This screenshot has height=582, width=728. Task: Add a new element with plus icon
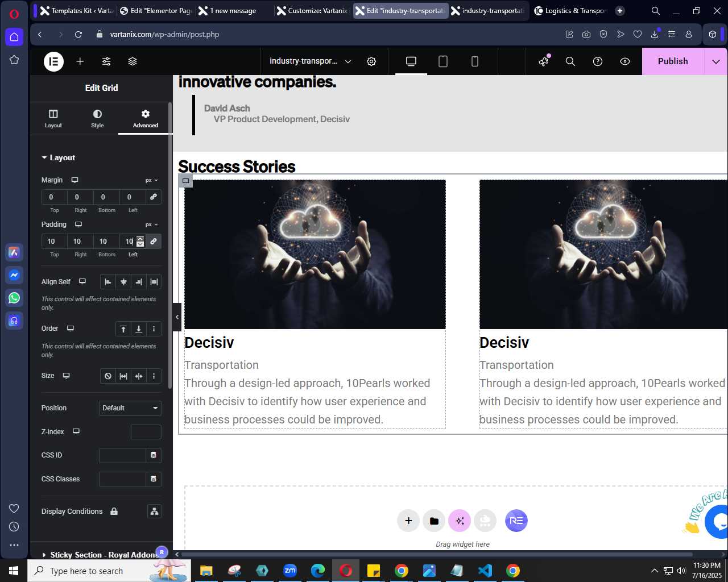pyautogui.click(x=80, y=61)
